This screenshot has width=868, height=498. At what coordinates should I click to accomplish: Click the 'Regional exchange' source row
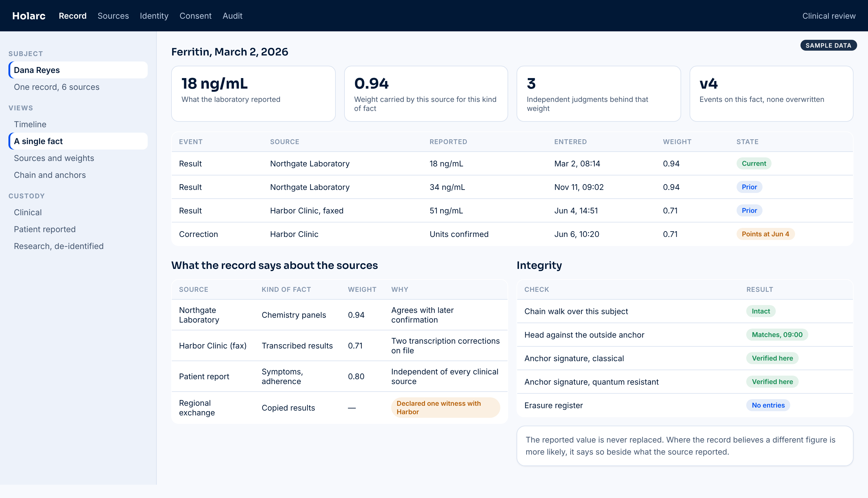pyautogui.click(x=197, y=408)
